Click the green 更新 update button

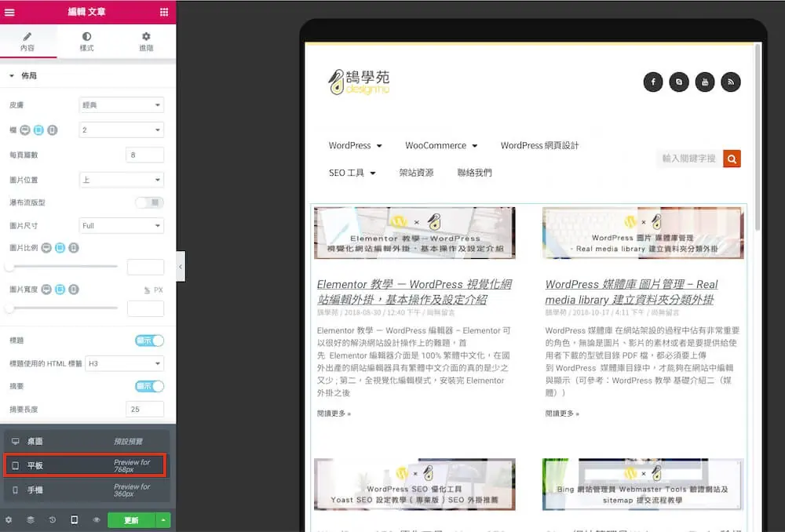point(132,520)
